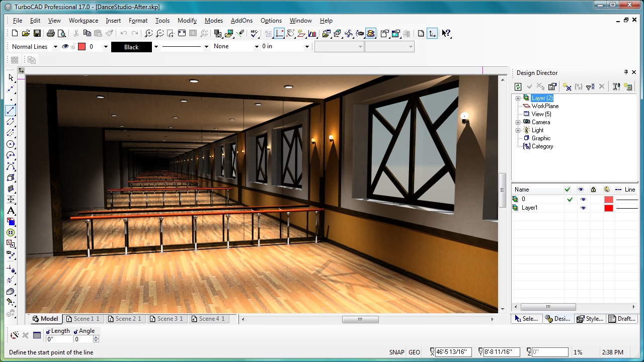Select the arrow Select tool

click(11, 77)
